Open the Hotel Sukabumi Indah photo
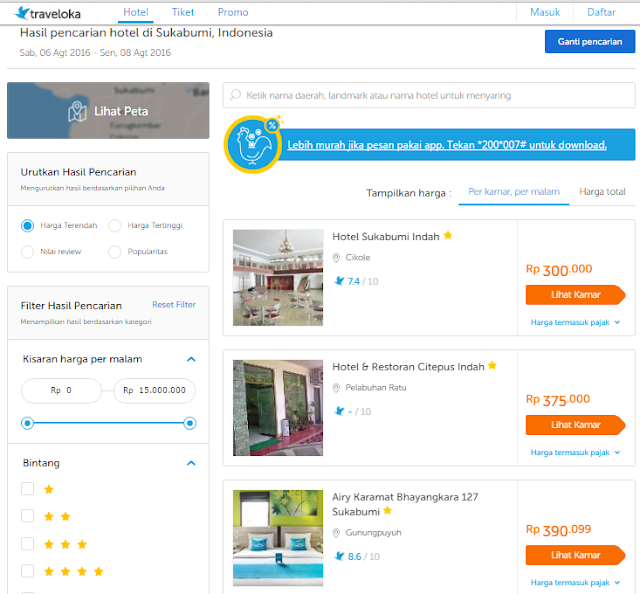This screenshot has height=594, width=640. [278, 278]
